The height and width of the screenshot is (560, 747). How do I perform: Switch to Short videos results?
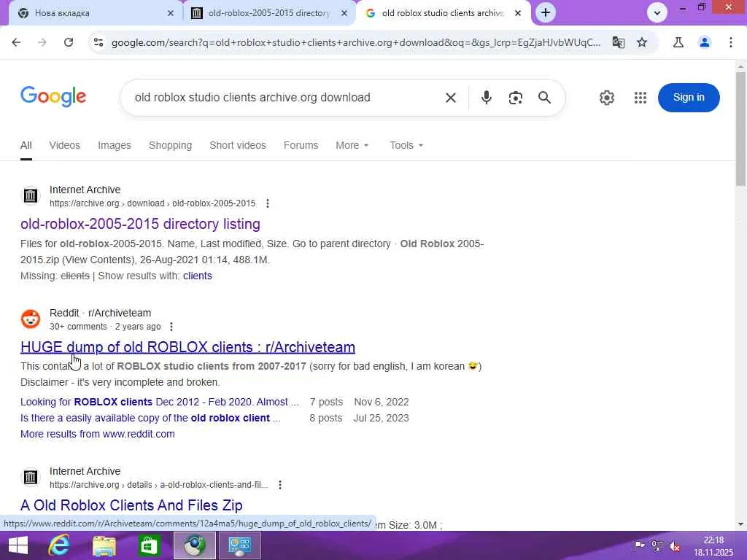238,145
